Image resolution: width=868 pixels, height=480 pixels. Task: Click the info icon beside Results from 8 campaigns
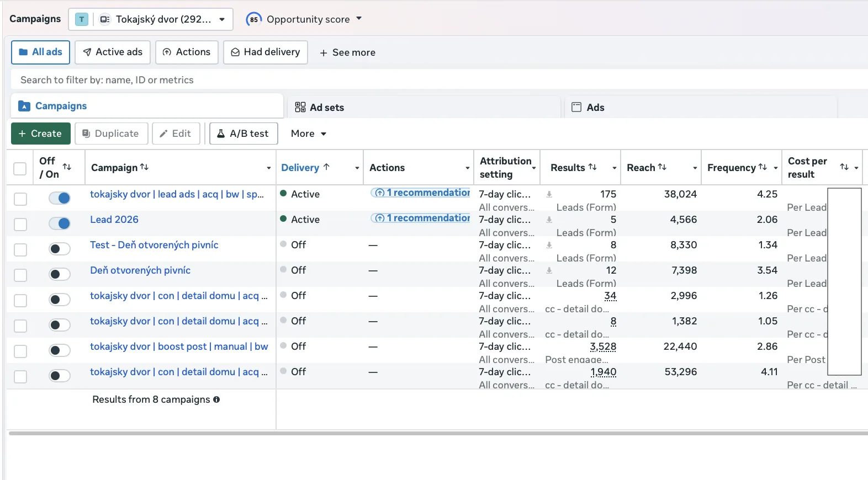[x=216, y=399]
